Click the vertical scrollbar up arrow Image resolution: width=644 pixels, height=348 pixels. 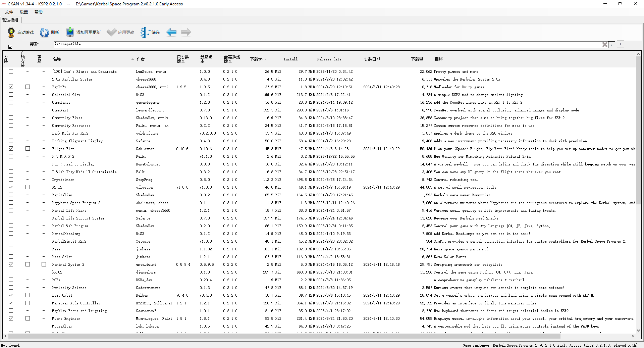tap(638, 54)
